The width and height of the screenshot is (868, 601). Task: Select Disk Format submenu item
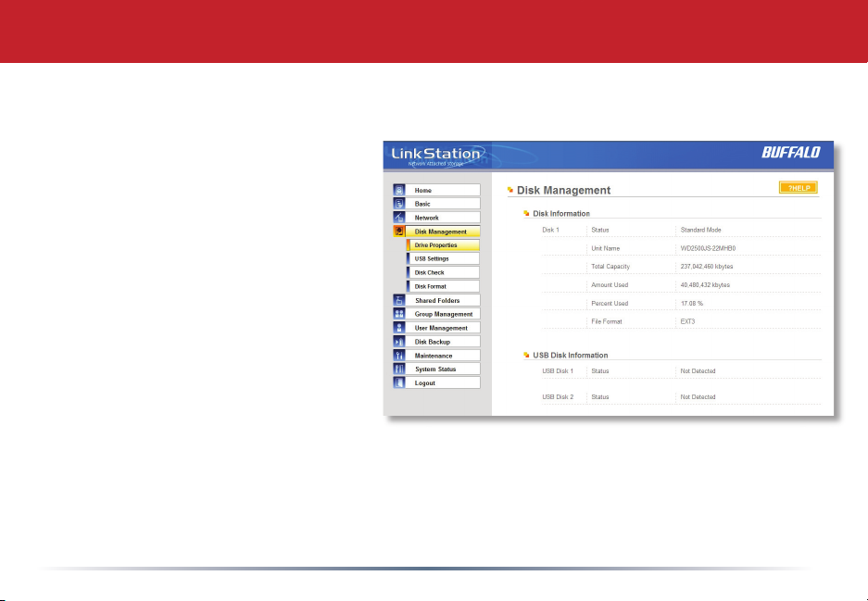coord(444,286)
